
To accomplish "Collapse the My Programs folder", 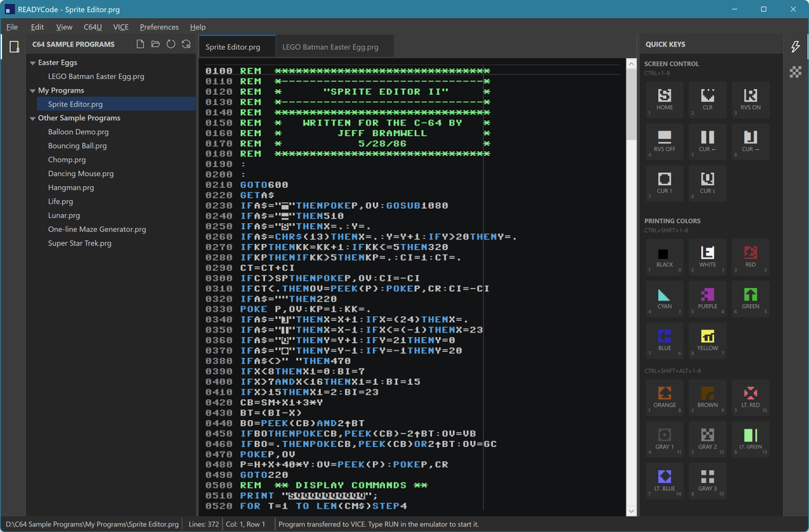I will pos(32,90).
